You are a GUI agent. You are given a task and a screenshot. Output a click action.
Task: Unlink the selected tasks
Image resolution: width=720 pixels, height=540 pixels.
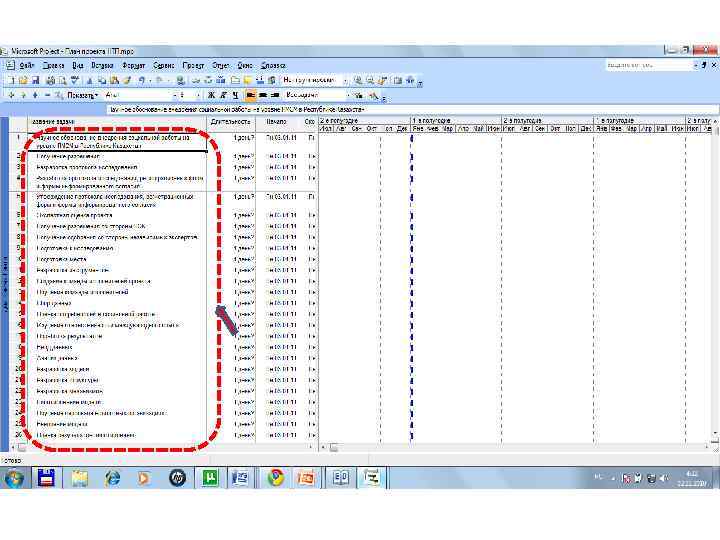tap(208, 80)
